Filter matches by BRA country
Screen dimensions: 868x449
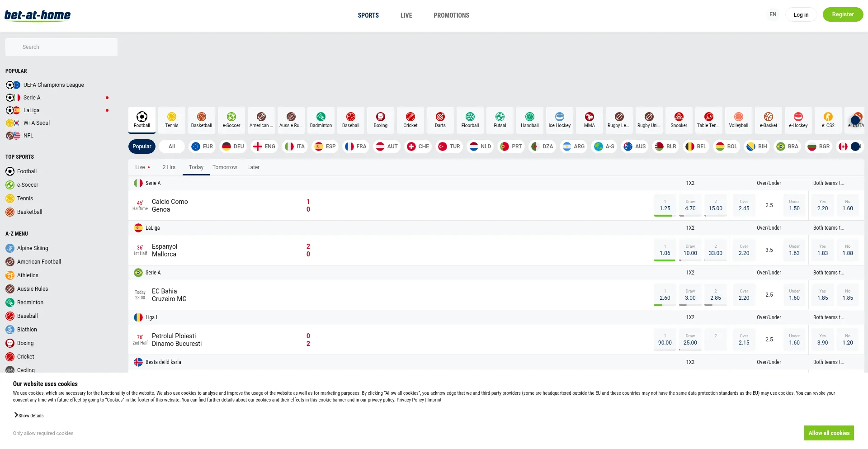[x=788, y=147]
